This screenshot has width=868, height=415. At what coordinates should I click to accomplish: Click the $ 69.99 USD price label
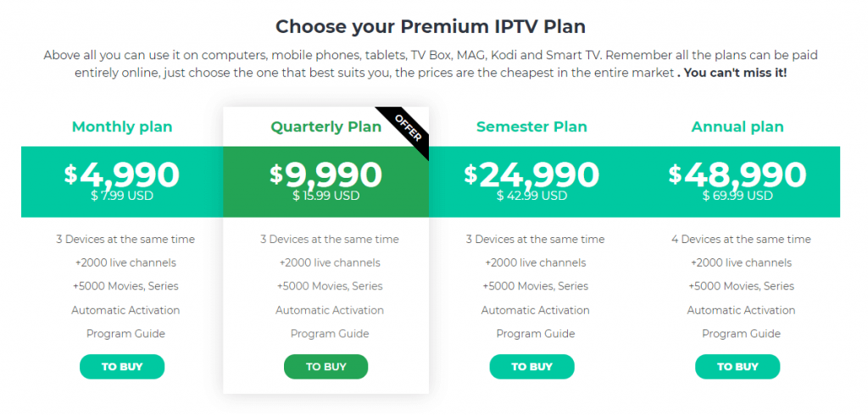pyautogui.click(x=737, y=196)
